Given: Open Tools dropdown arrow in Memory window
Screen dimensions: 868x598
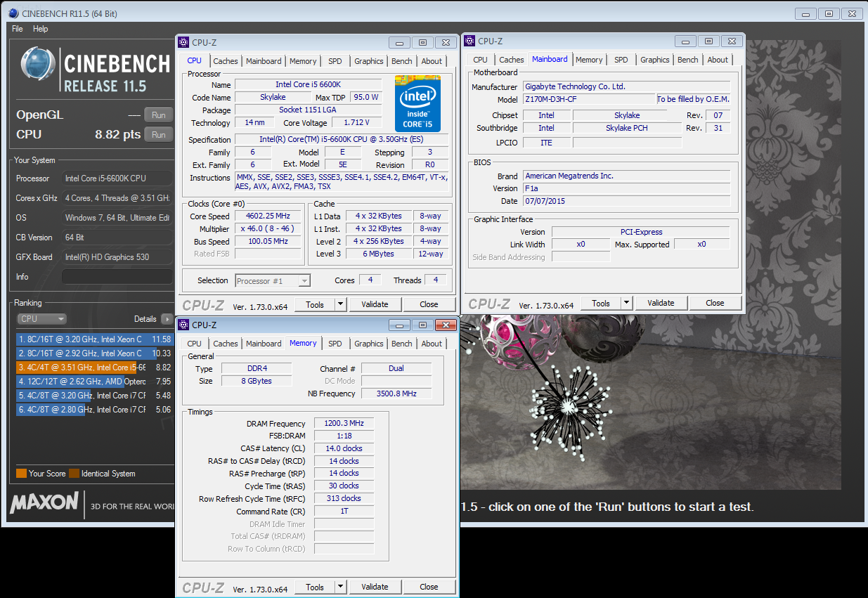Looking at the screenshot, I should click(x=341, y=587).
